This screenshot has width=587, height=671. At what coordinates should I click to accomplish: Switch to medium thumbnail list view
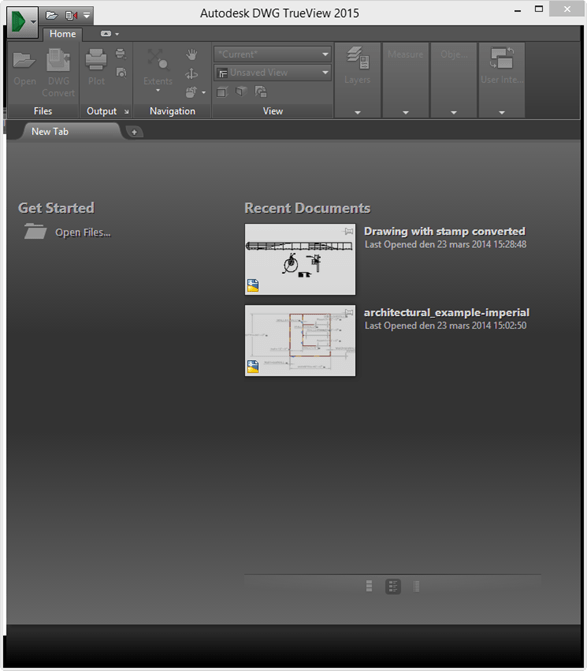pyautogui.click(x=393, y=586)
